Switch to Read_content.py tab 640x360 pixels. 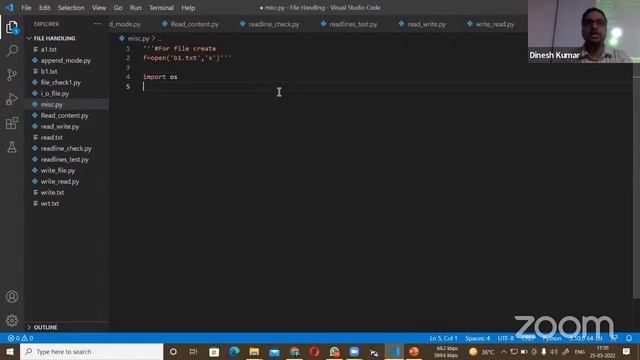(x=190, y=24)
